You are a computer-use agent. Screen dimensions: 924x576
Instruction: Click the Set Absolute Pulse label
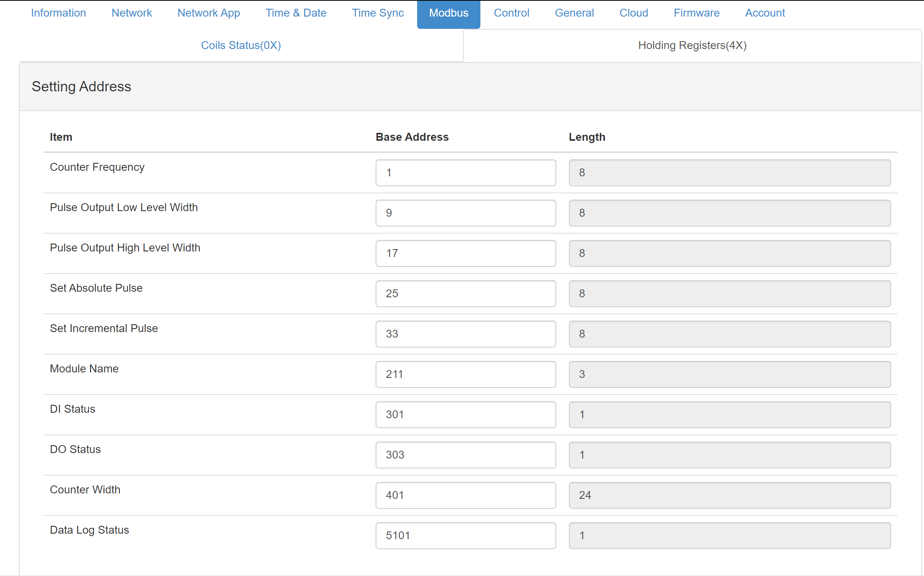[x=96, y=288]
